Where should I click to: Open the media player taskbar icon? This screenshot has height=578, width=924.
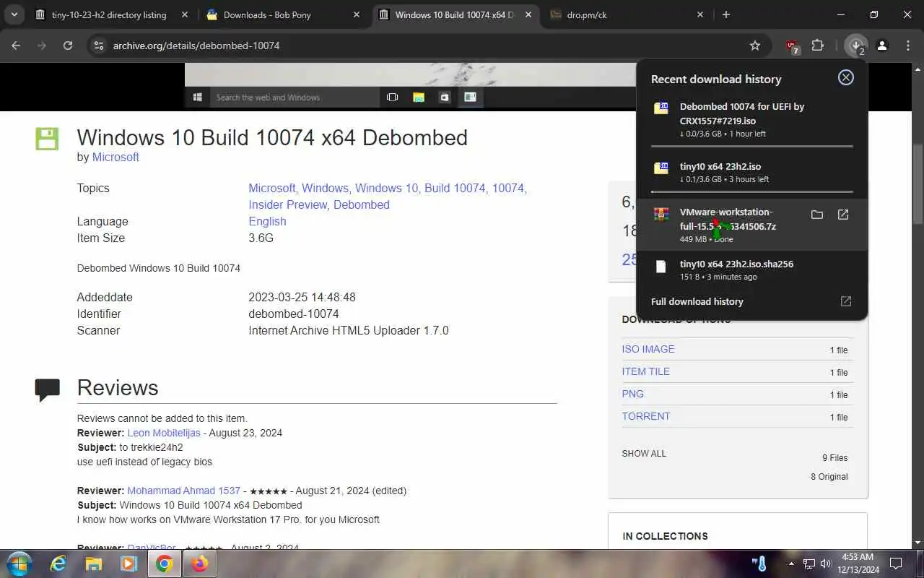128,564
